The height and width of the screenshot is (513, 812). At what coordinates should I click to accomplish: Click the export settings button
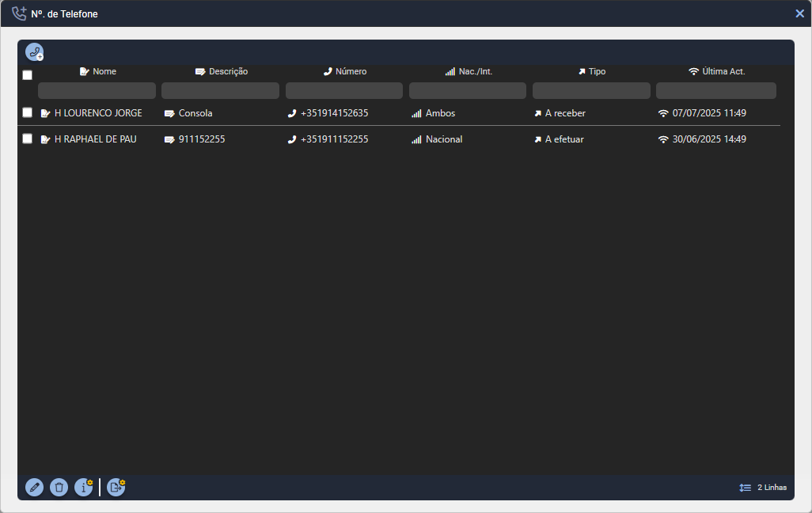(x=116, y=487)
